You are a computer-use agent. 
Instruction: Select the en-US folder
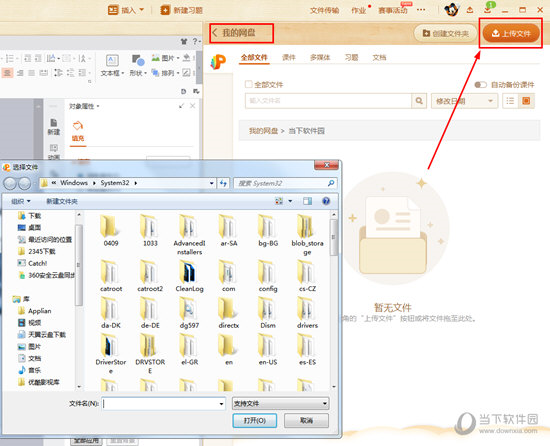coord(268,350)
